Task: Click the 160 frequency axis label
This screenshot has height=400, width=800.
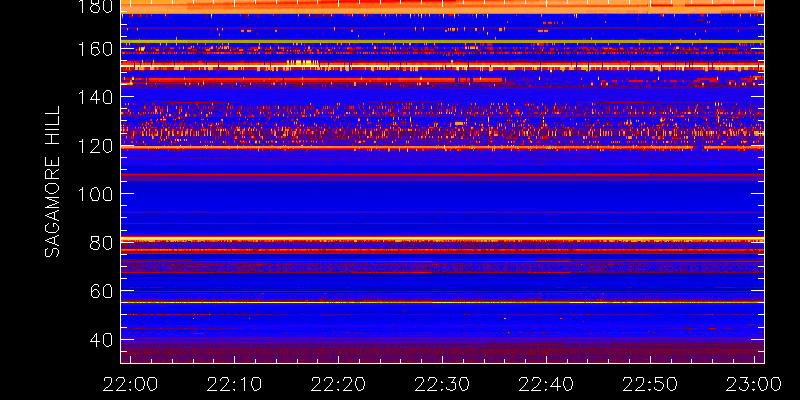Action: pyautogui.click(x=95, y=49)
